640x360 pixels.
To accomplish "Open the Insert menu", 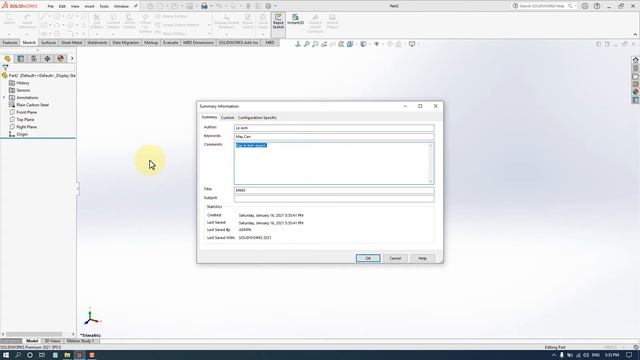I will pos(89,7).
